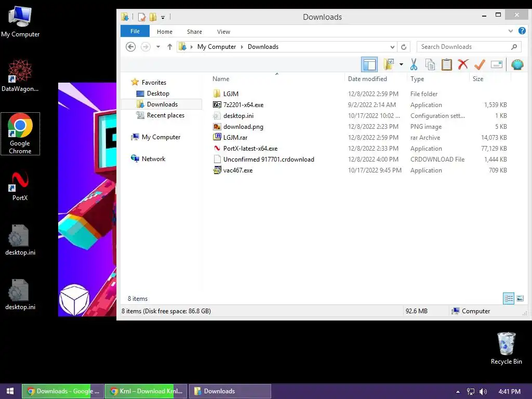Refresh the Downloads folder
This screenshot has height=399, width=532.
[404, 47]
